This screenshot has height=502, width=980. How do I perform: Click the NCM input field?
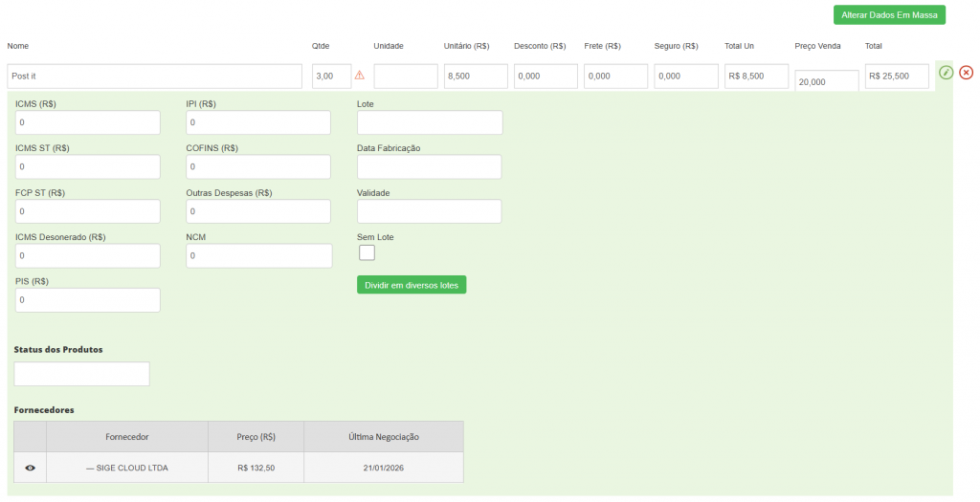tap(258, 256)
